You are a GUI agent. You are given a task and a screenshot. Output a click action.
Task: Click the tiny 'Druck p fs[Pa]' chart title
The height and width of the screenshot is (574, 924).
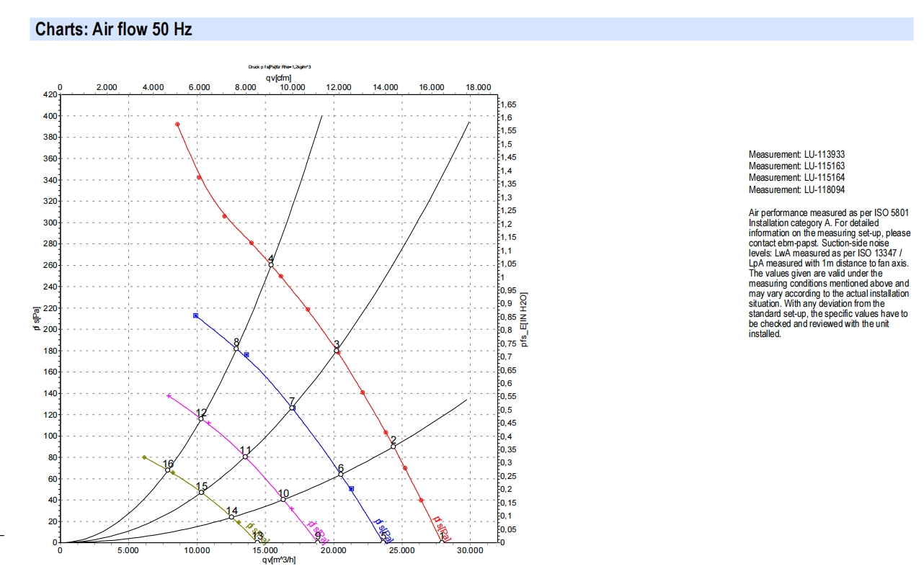[280, 66]
